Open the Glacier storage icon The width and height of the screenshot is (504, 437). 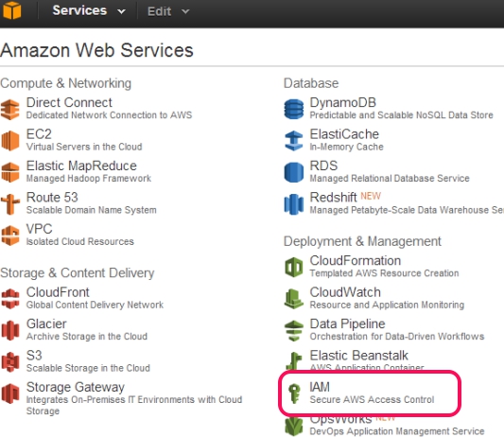tap(10, 330)
